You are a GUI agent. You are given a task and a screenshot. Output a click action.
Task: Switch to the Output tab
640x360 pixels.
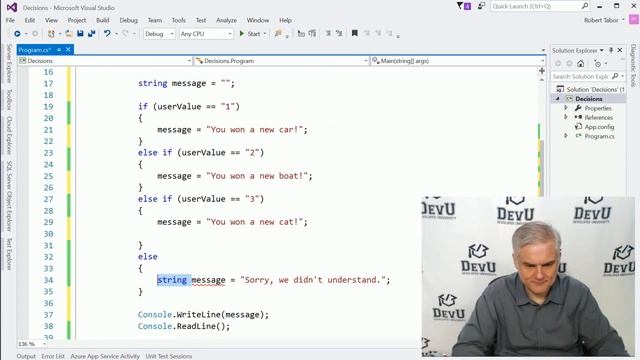26,356
